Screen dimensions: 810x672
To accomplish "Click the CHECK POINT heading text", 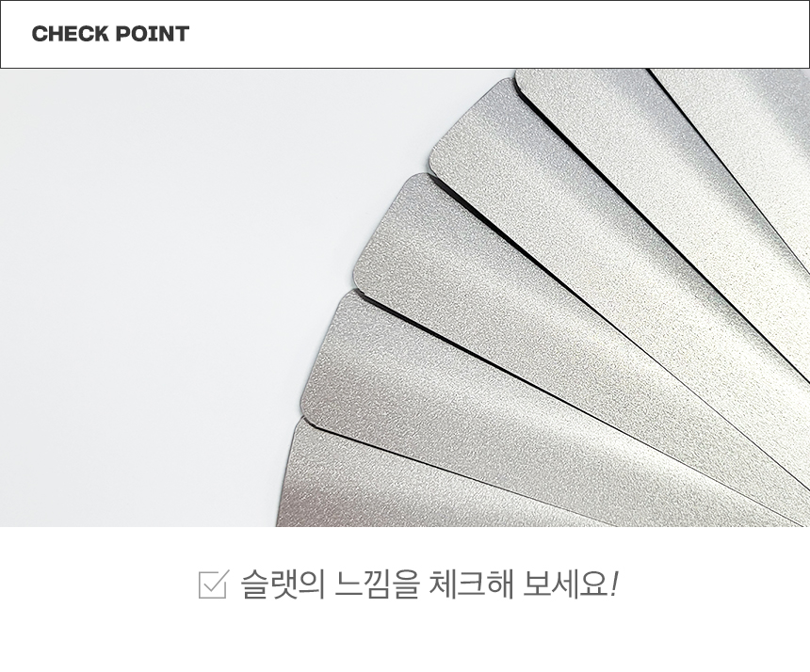I will (110, 34).
